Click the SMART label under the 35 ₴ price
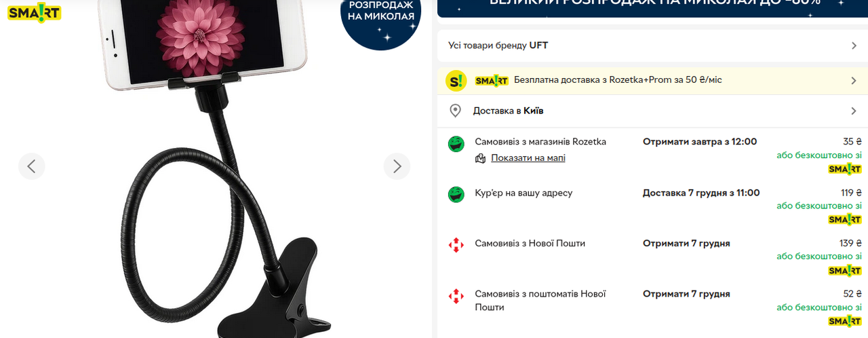Screen dimensions: 868x338 pyautogui.click(x=845, y=169)
